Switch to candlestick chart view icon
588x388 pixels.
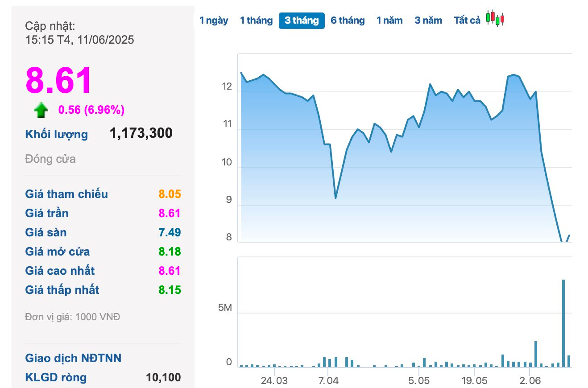pos(495,19)
